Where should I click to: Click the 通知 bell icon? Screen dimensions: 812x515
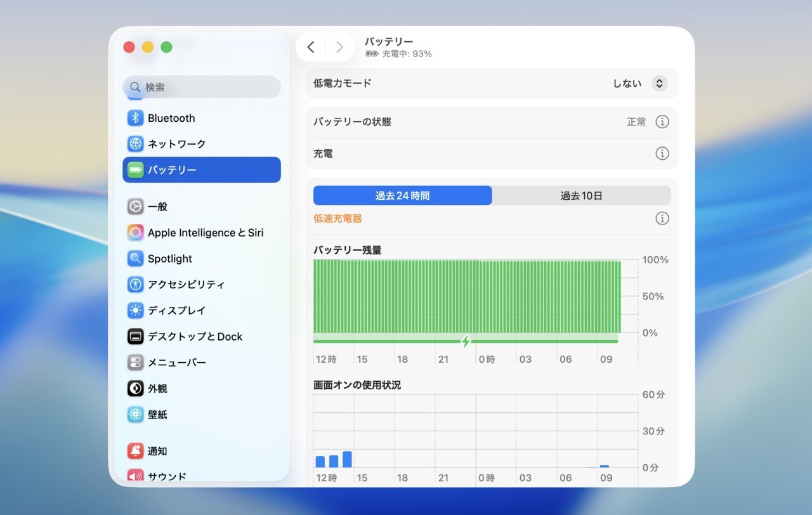[x=135, y=452]
